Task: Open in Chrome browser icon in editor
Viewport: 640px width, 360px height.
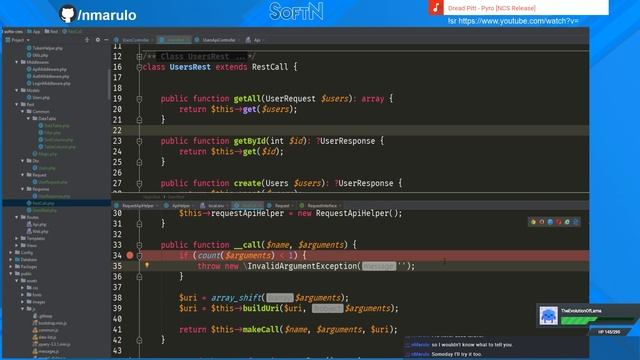Action: [x=533, y=222]
